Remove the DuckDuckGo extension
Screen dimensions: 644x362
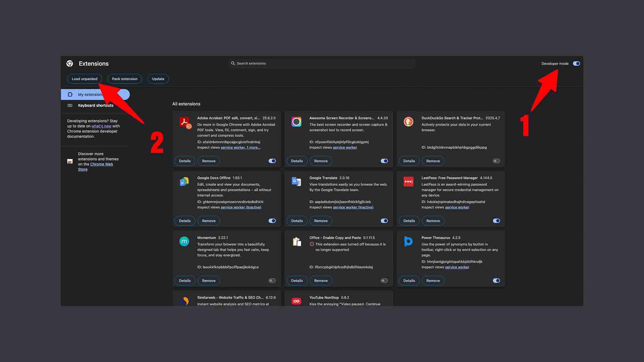point(433,161)
